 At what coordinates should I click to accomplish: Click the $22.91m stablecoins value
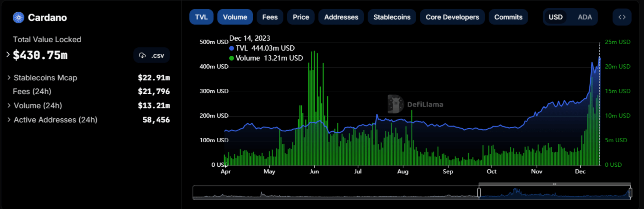click(154, 77)
